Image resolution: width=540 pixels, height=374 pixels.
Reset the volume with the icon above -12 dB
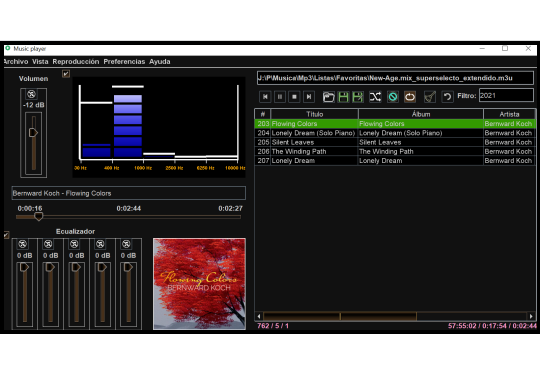pos(31,94)
